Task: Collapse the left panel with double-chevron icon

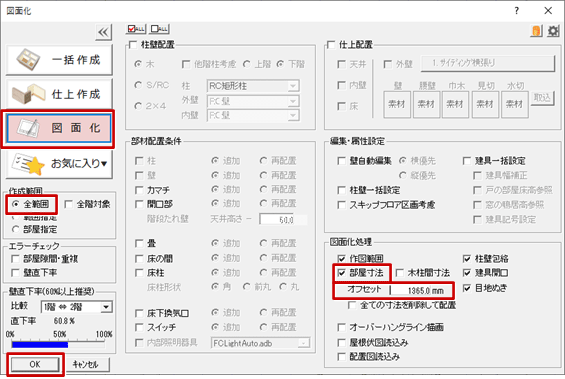Action: [x=103, y=32]
